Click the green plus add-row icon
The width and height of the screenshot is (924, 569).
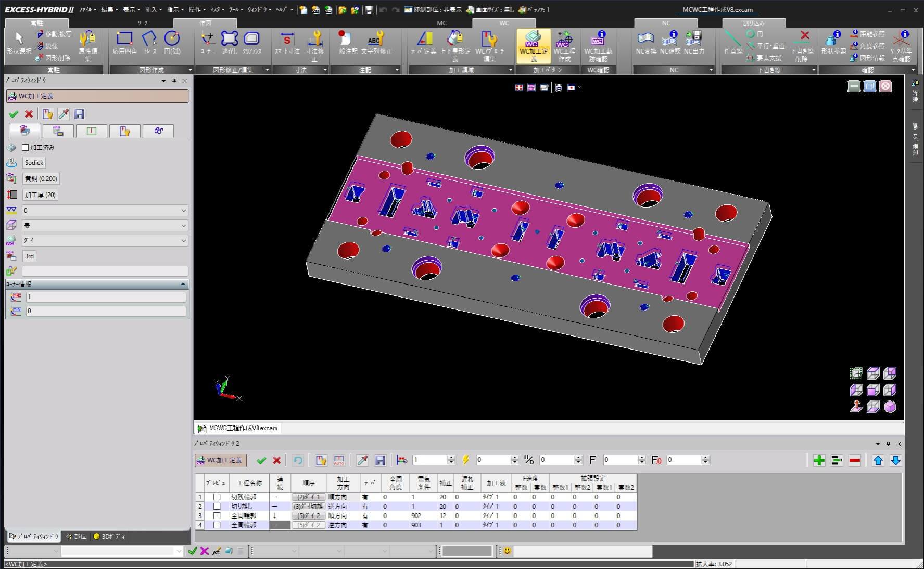[819, 460]
